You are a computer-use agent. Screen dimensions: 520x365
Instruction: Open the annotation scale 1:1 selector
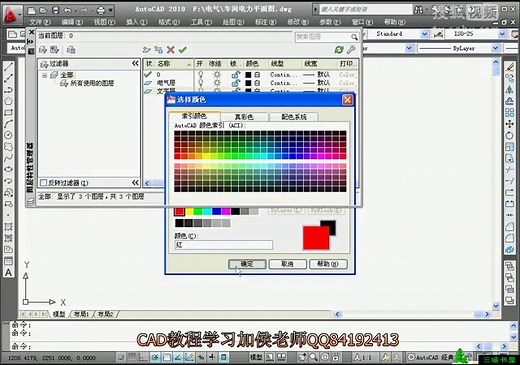point(363,357)
